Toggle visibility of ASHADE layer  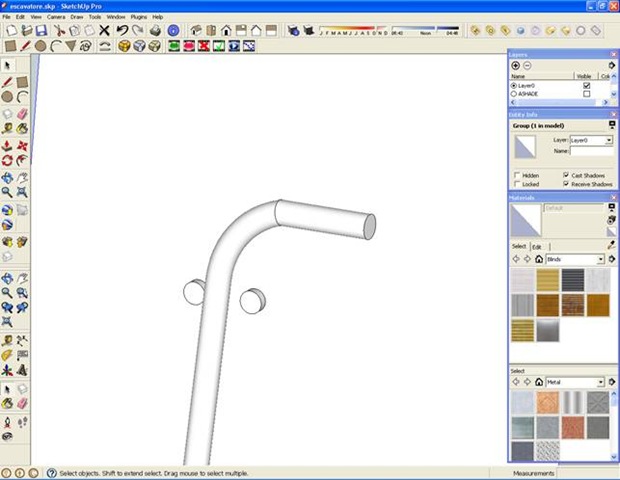tap(586, 95)
